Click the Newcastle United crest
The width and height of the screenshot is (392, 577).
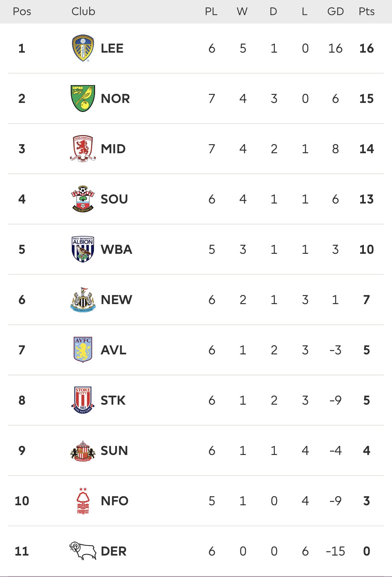click(x=83, y=300)
